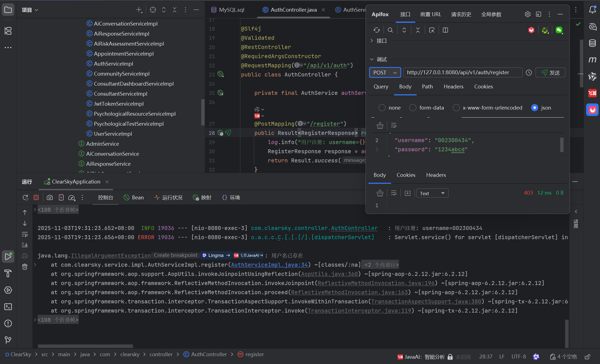Switch to the MySQL.sql editor tab
This screenshot has width=600, height=364.
coord(228,10)
